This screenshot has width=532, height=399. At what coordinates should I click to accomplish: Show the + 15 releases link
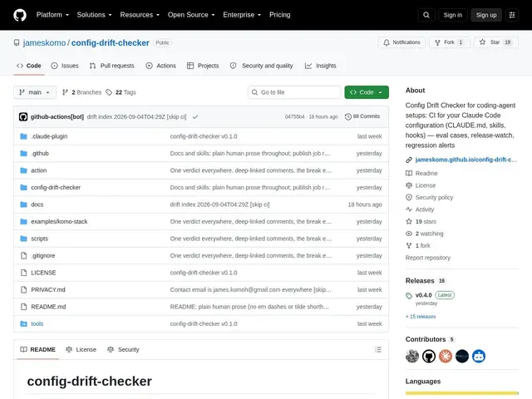(x=421, y=317)
